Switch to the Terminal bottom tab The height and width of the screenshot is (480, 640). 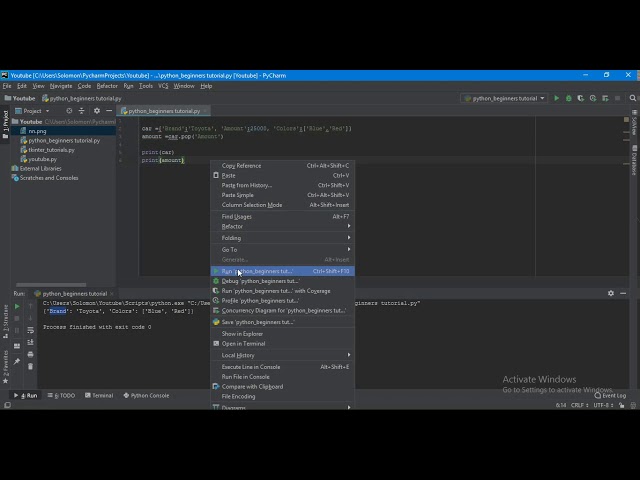click(x=99, y=396)
